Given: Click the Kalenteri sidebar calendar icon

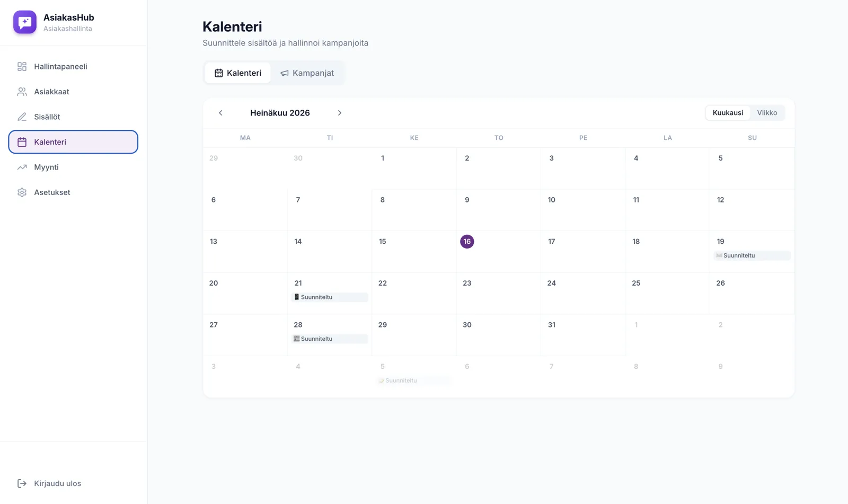Looking at the screenshot, I should [x=22, y=142].
